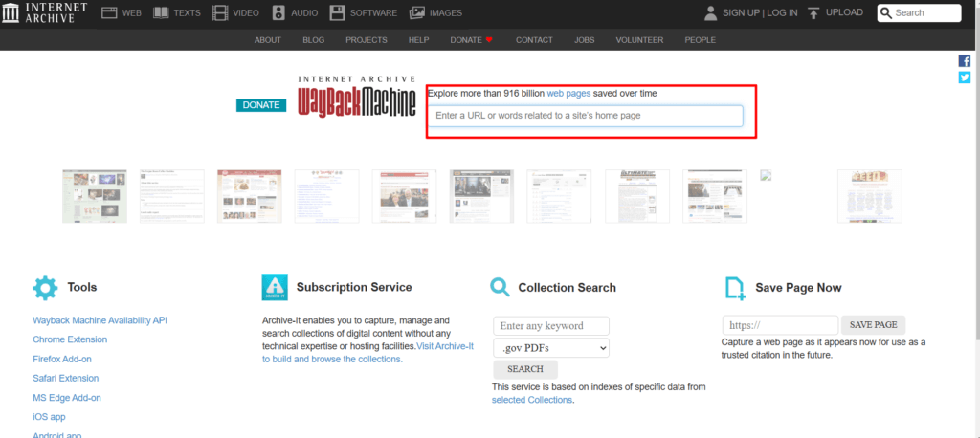Open the second archived site thumbnail

(172, 196)
